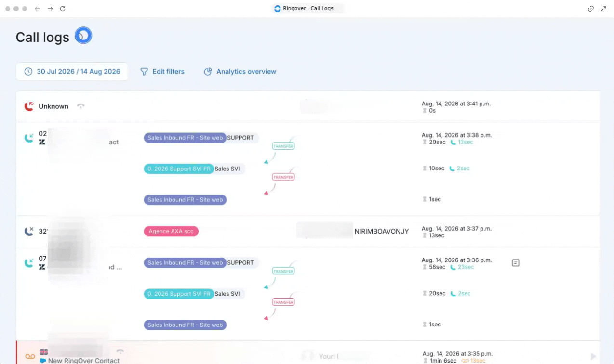
Task: Click SUPPORT label in the 3:36 p.m. call
Action: [240, 263]
